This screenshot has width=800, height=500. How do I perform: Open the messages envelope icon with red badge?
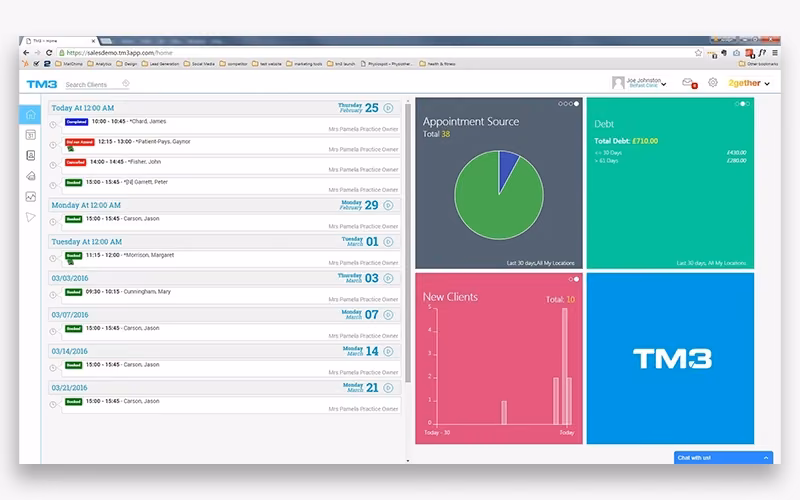pos(689,83)
